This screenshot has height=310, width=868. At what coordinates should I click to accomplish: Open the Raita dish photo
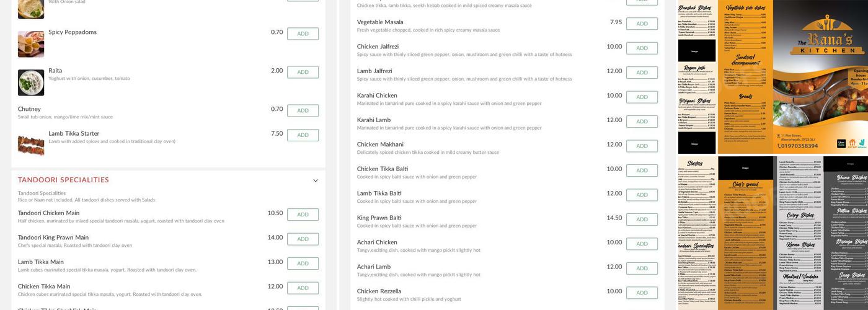[x=31, y=82]
